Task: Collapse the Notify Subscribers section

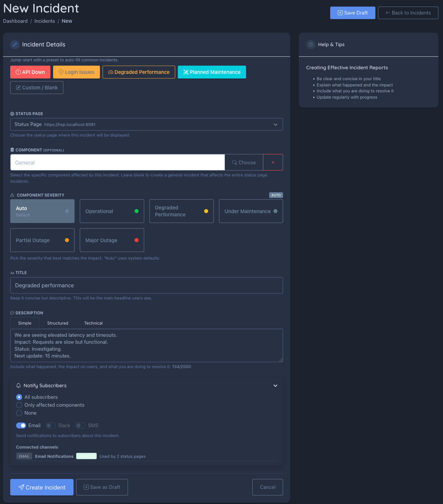Action: point(275,385)
